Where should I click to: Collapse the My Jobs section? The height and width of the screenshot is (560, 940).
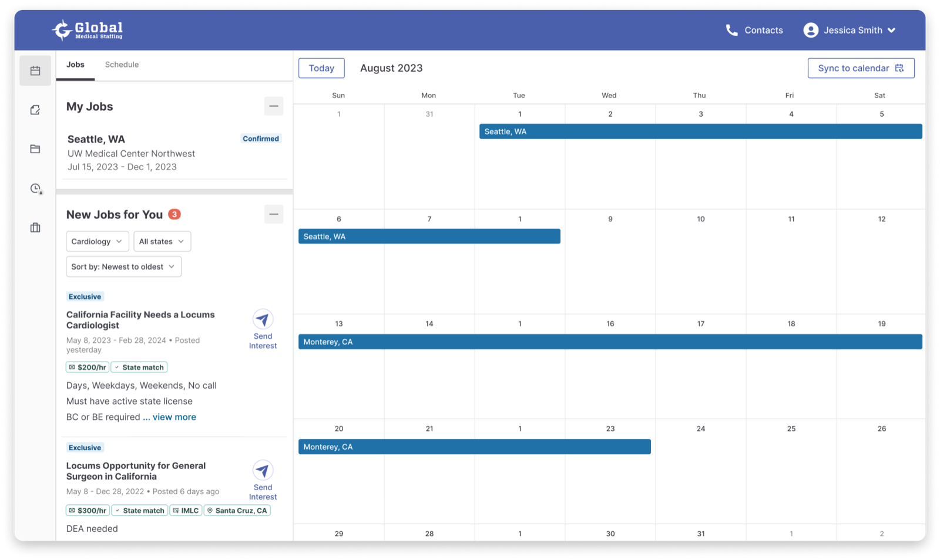tap(273, 106)
